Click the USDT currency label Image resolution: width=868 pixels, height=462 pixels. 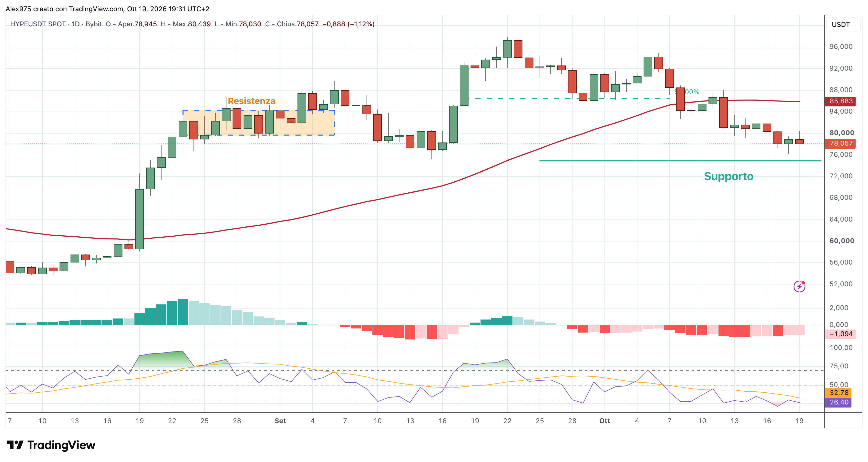pyautogui.click(x=841, y=25)
